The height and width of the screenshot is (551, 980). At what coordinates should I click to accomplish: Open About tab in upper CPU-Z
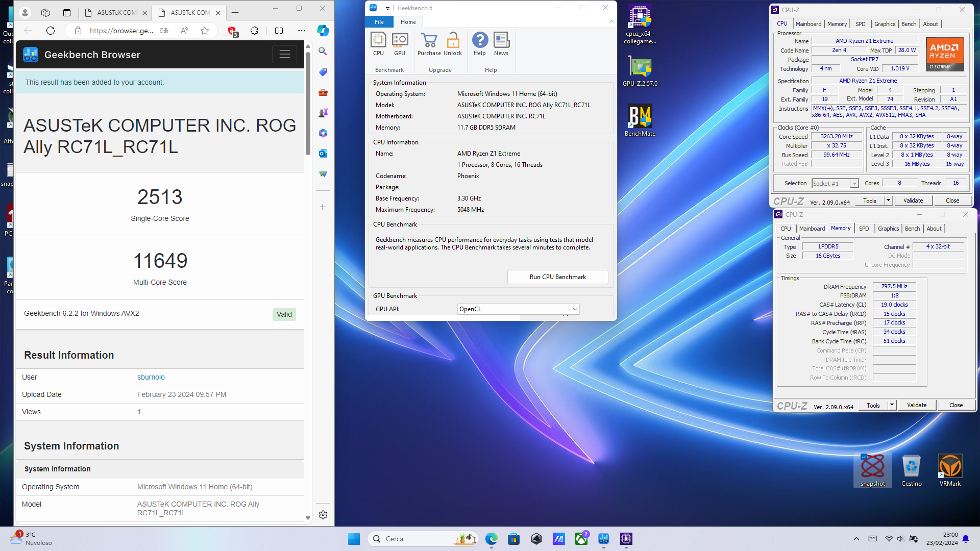(930, 24)
